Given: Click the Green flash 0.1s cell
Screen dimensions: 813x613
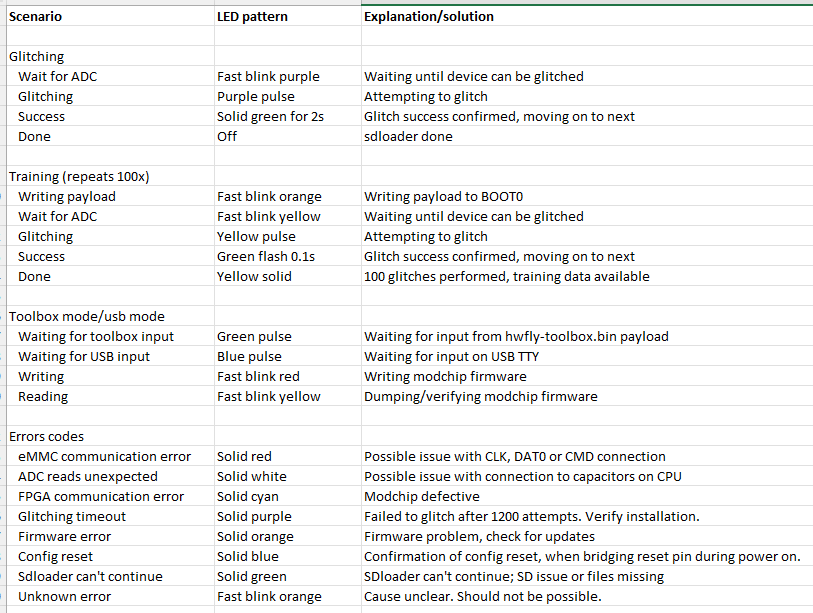Looking at the screenshot, I should tap(288, 256).
